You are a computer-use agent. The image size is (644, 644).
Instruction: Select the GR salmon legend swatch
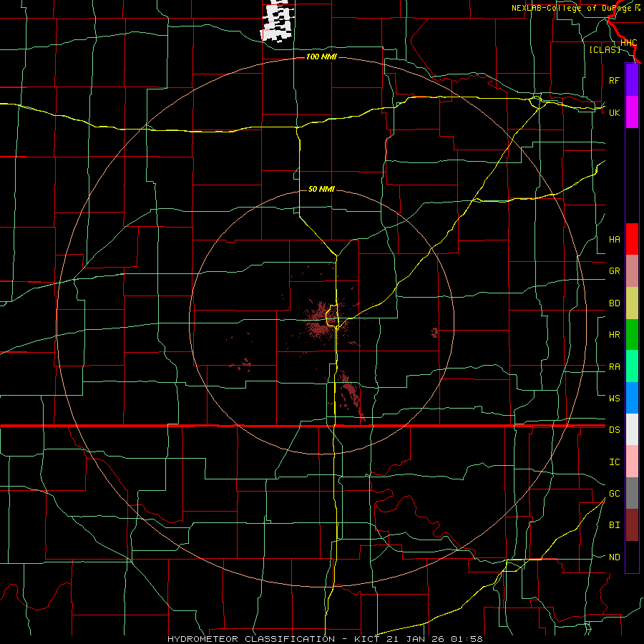(632, 271)
